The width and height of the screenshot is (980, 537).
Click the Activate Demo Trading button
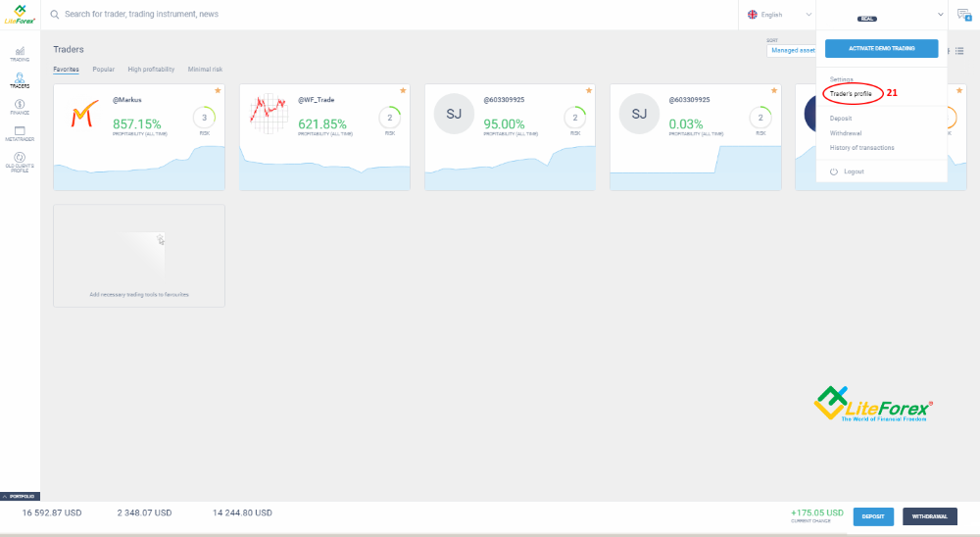(x=881, y=48)
